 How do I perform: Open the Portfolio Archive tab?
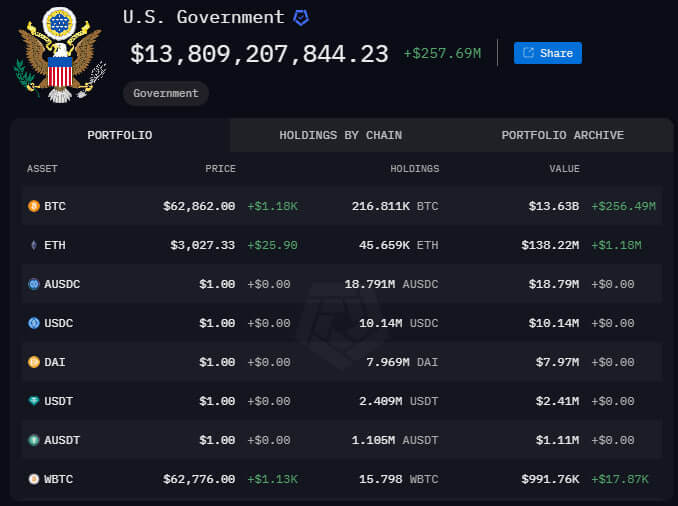(563, 135)
